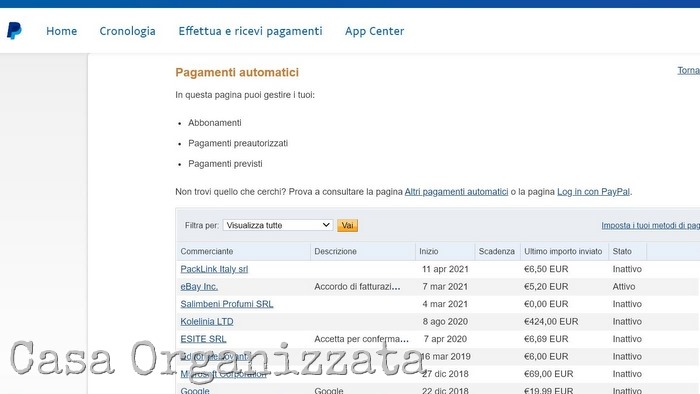This screenshot has height=394, width=700.
Task: Open the Salimbeni Profumi SRL link
Action: pyautogui.click(x=227, y=304)
